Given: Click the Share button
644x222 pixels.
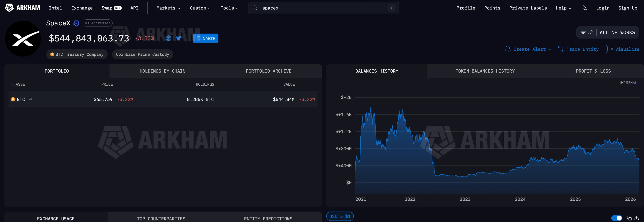Looking at the screenshot, I should [205, 38].
